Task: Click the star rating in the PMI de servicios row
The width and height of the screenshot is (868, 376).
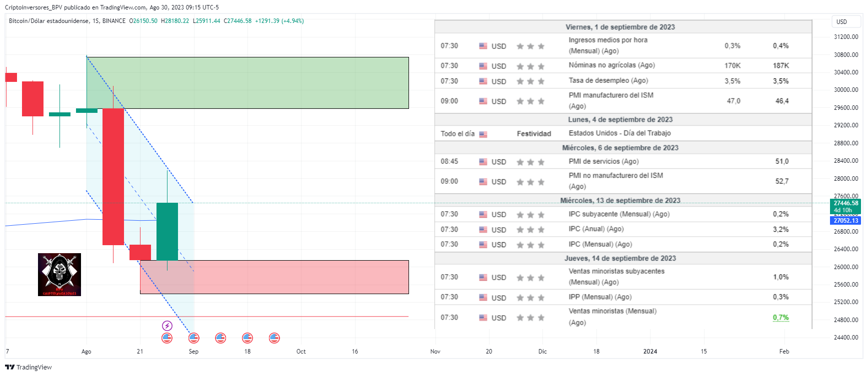Action: (530, 162)
